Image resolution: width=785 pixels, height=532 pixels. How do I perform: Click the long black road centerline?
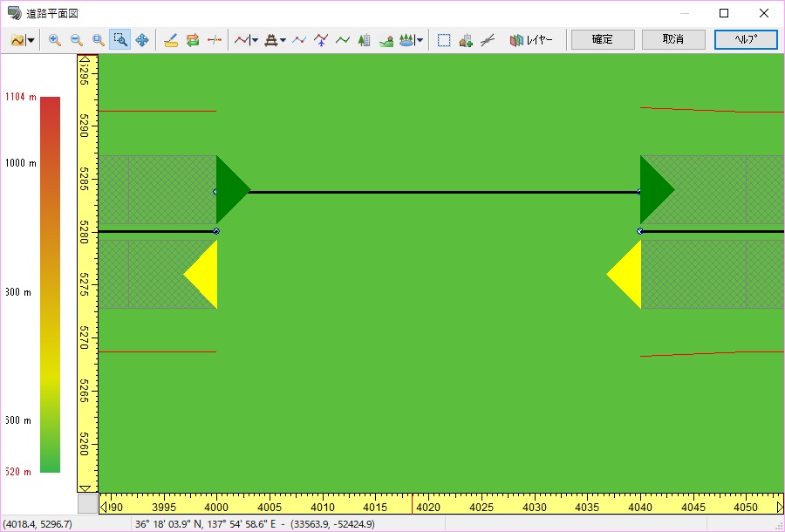pyautogui.click(x=445, y=192)
